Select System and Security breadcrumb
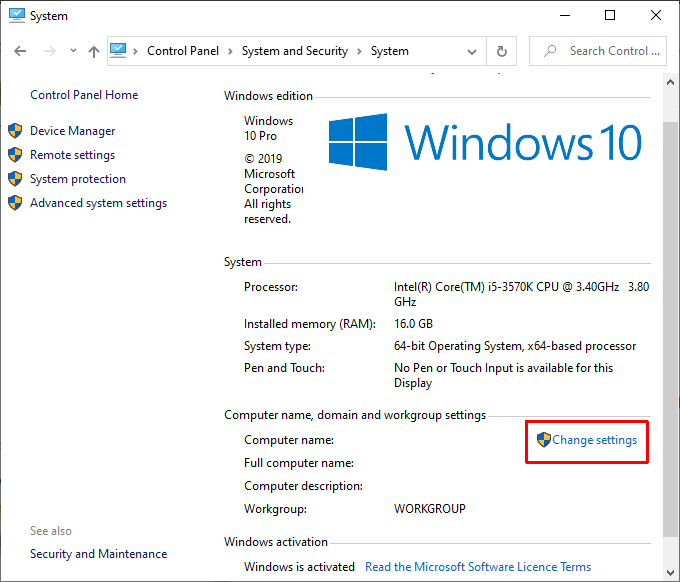 [x=294, y=51]
